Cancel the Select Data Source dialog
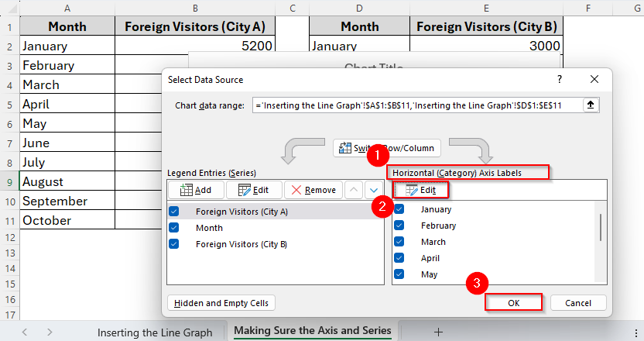This screenshot has height=341, width=644. [578, 303]
